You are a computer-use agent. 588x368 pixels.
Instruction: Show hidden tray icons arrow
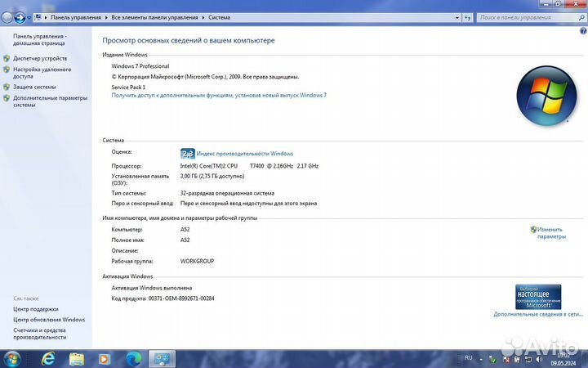click(483, 358)
